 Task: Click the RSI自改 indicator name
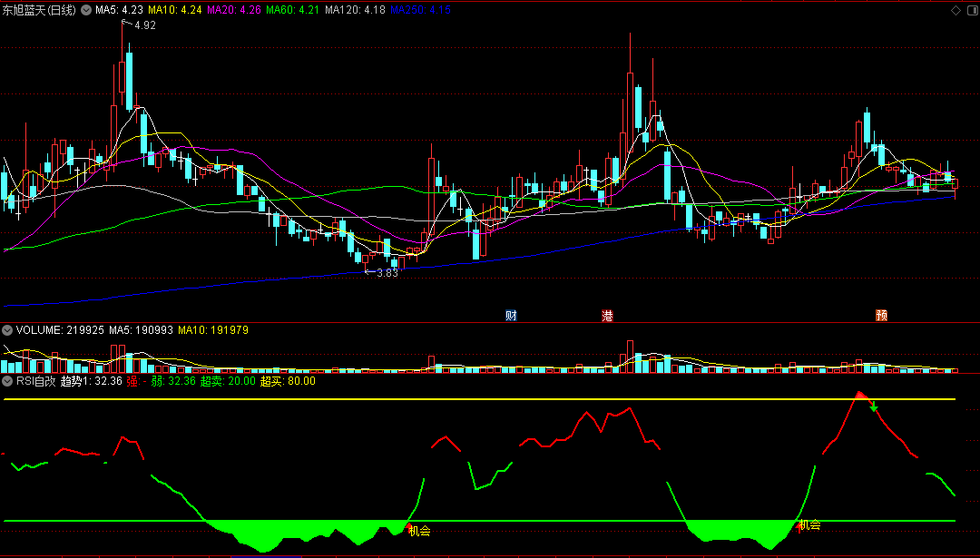point(36,381)
